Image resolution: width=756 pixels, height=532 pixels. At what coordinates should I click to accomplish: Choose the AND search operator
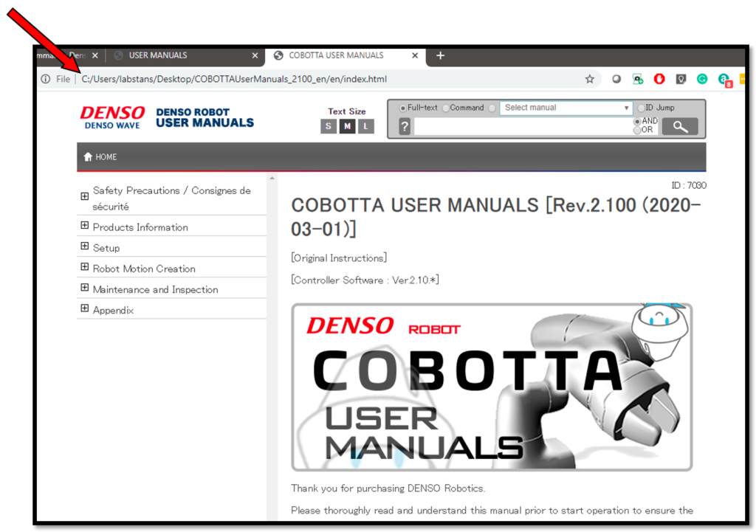tap(637, 122)
